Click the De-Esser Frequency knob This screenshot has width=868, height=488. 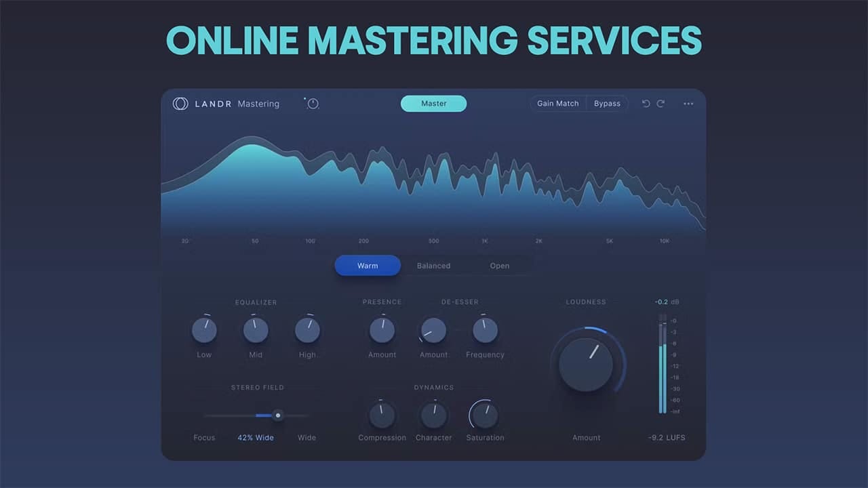485,330
